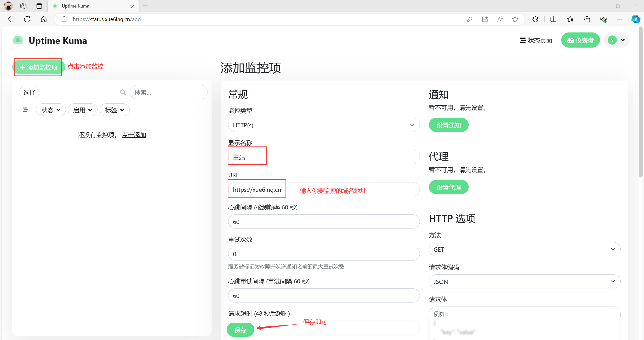Open the 监控类型 HTTP(s) dropdown
This screenshot has width=644, height=340.
click(324, 125)
